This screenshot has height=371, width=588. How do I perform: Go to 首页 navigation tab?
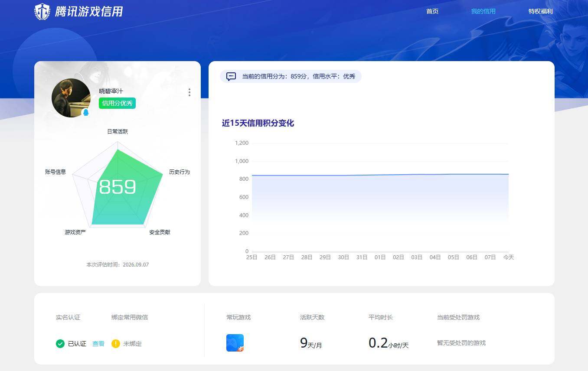coord(432,11)
